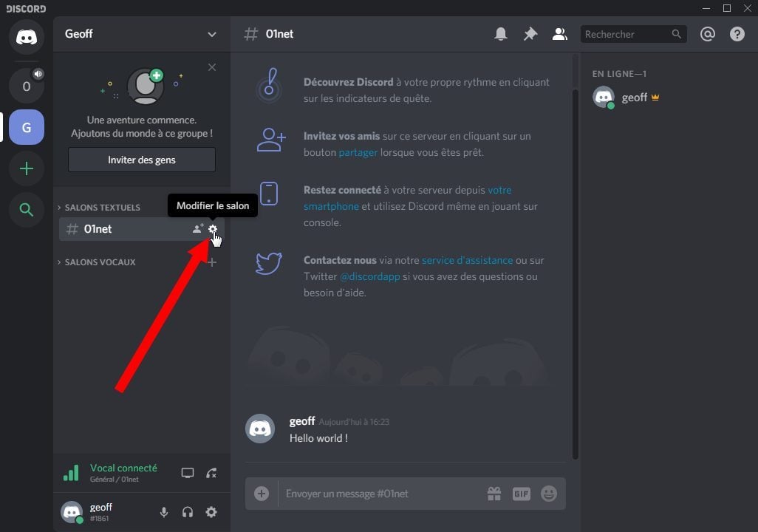Minimize the Discord window
This screenshot has width=758, height=532.
tap(706, 8)
